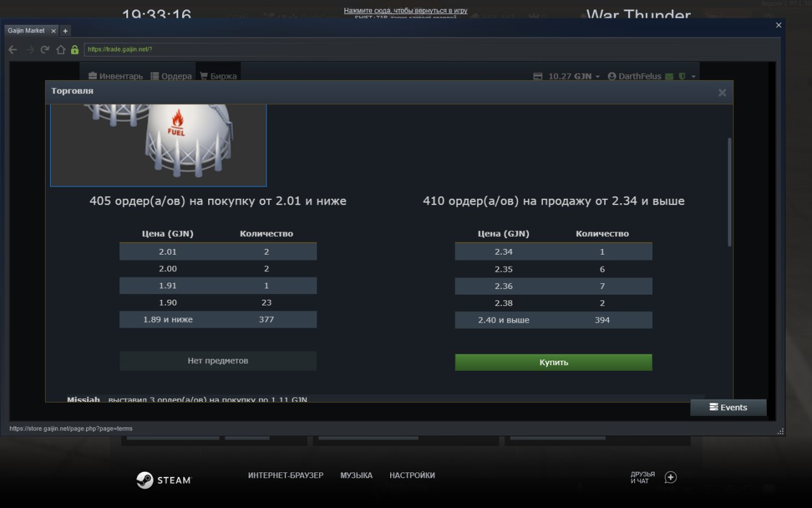812x508 pixels.
Task: Select the 2.38 sell price cell
Action: tap(504, 303)
